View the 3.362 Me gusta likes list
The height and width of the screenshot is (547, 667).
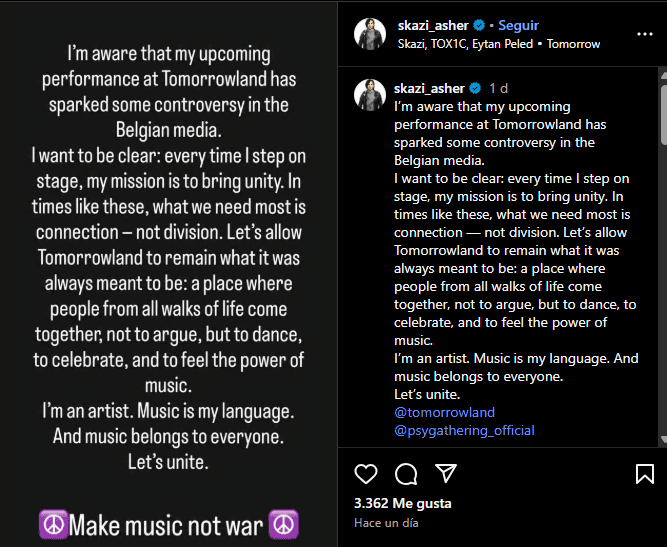click(x=403, y=503)
